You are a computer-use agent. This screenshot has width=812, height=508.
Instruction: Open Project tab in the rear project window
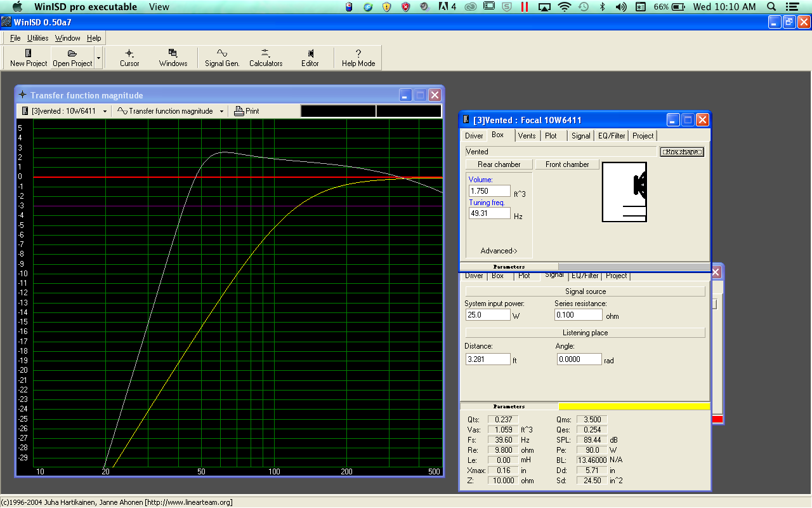(616, 276)
